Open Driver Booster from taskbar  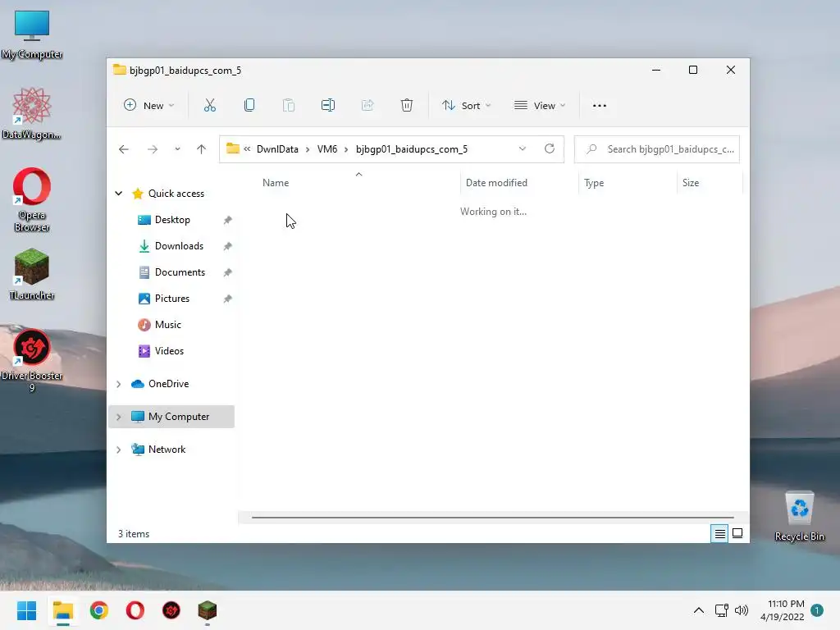coord(171,610)
